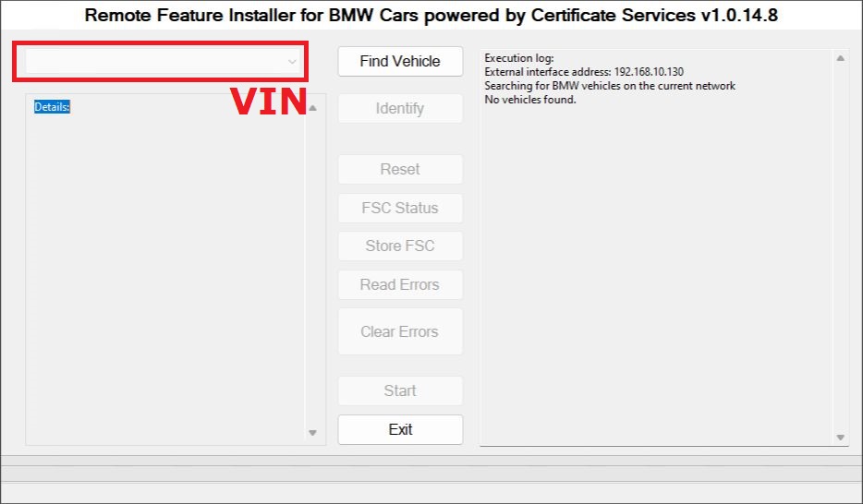
Task: Click the Read Errors button
Action: 400,284
